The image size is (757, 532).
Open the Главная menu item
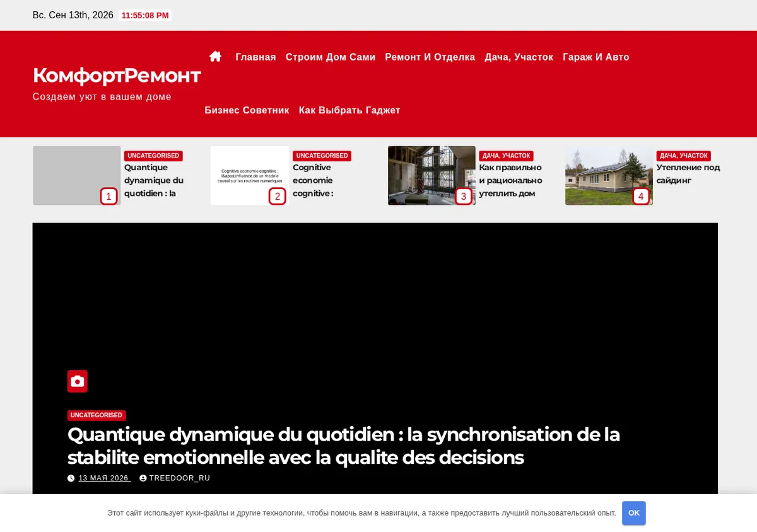tap(255, 57)
